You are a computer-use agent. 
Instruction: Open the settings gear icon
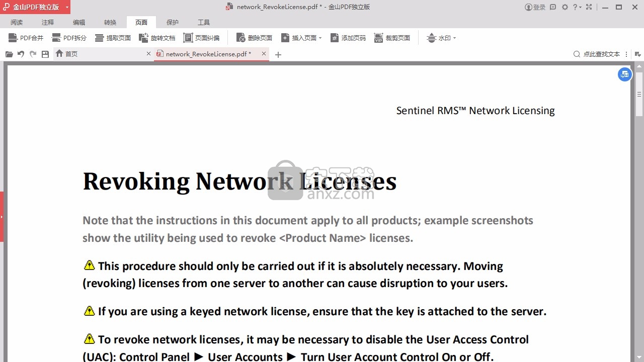pyautogui.click(x=565, y=7)
